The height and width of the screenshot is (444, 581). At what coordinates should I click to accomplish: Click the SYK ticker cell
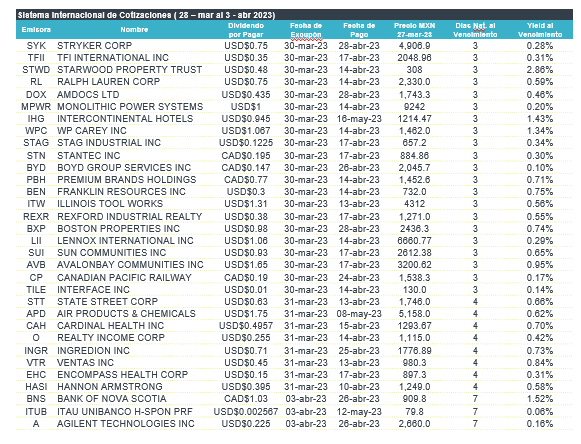[36, 46]
